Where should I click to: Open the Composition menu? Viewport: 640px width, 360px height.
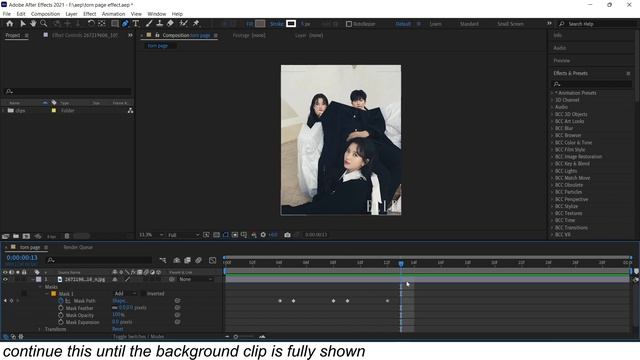point(45,14)
